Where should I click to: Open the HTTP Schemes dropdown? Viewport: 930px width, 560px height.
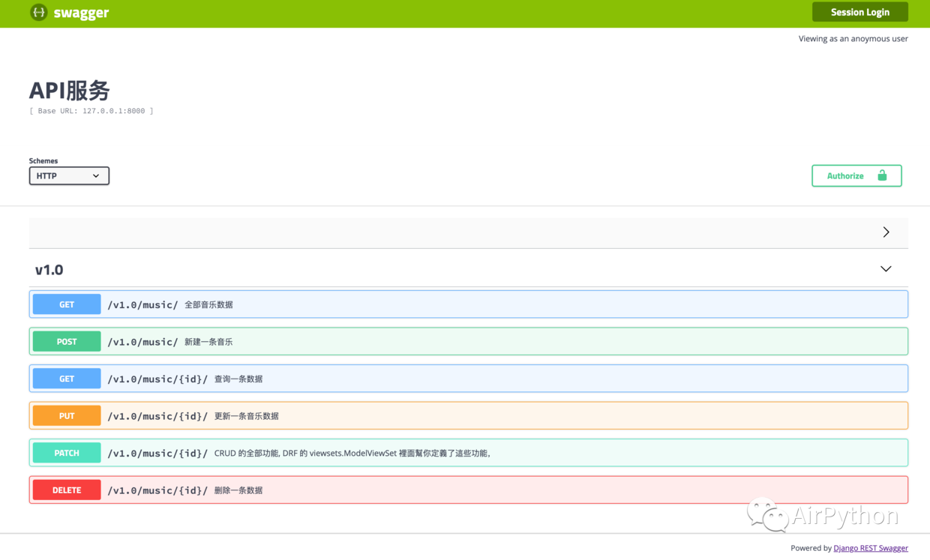pos(69,175)
